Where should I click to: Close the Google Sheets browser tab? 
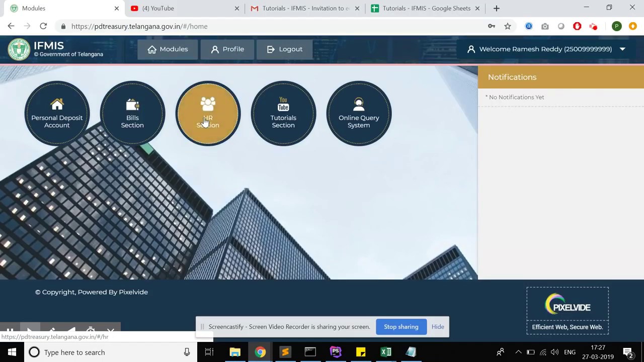[477, 8]
